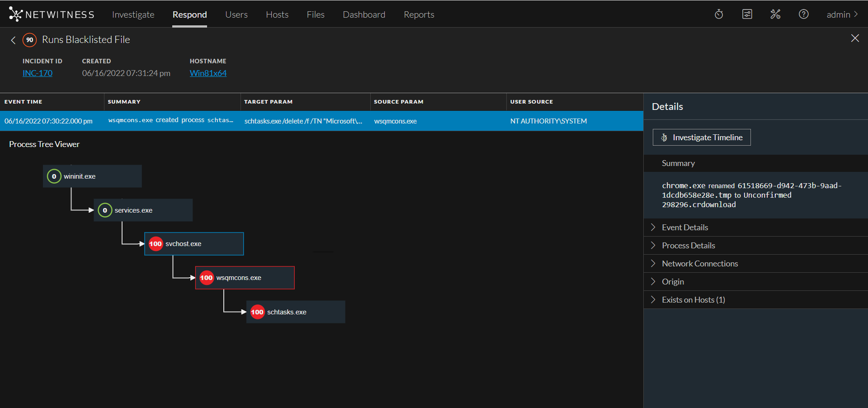Expand the Network Connections section
Screen dimensions: 868x408
(699, 264)
